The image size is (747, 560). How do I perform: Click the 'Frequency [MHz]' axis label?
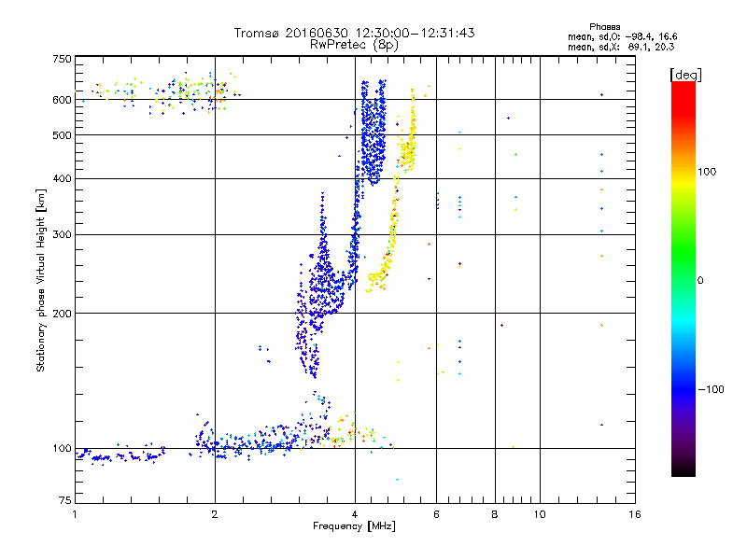coord(354,526)
